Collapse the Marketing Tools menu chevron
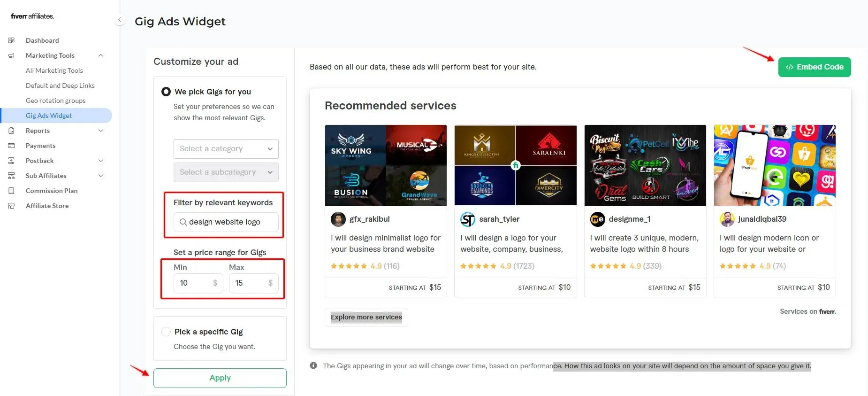Screen dimensions: 868x396 tap(101, 55)
